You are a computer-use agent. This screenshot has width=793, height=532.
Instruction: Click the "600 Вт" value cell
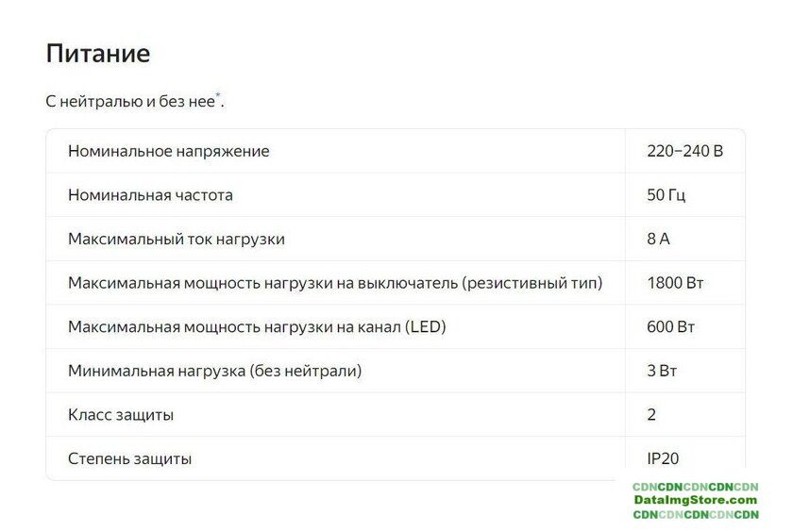coord(671,327)
